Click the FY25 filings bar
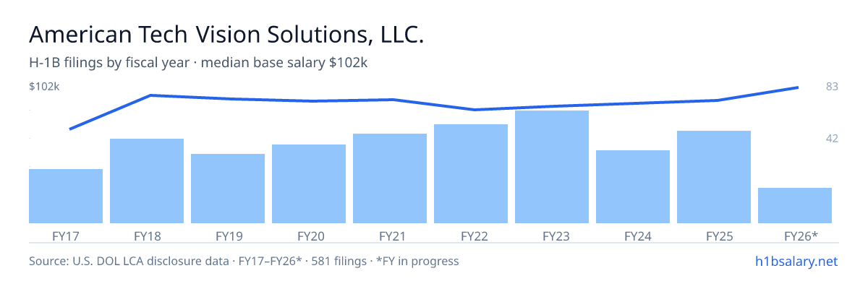868x289 pixels. 714,177
